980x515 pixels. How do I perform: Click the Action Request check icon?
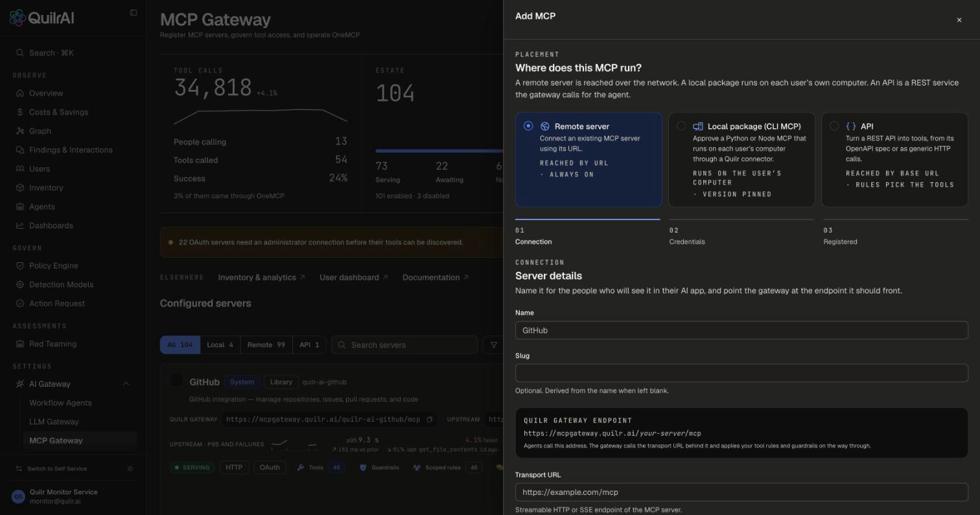click(x=20, y=303)
